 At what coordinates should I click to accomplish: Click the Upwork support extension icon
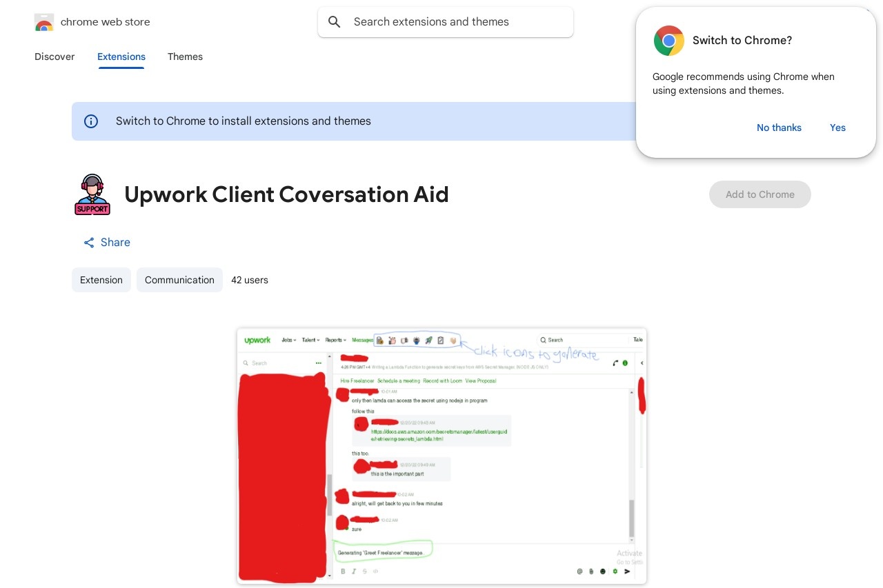coord(92,194)
